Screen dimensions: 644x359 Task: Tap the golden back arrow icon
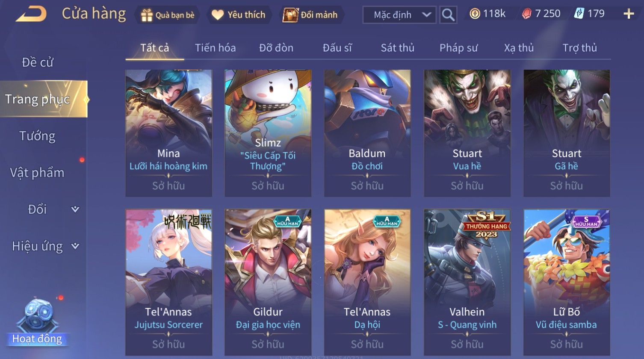click(31, 14)
